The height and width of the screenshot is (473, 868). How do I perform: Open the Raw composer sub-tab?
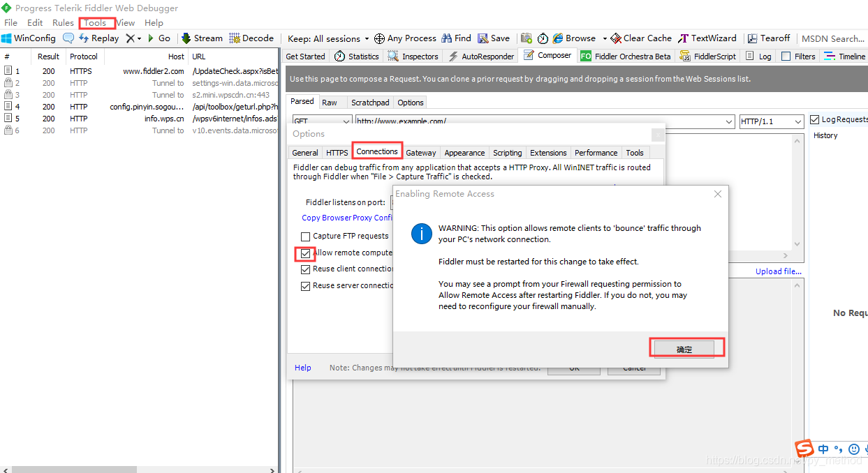330,103
